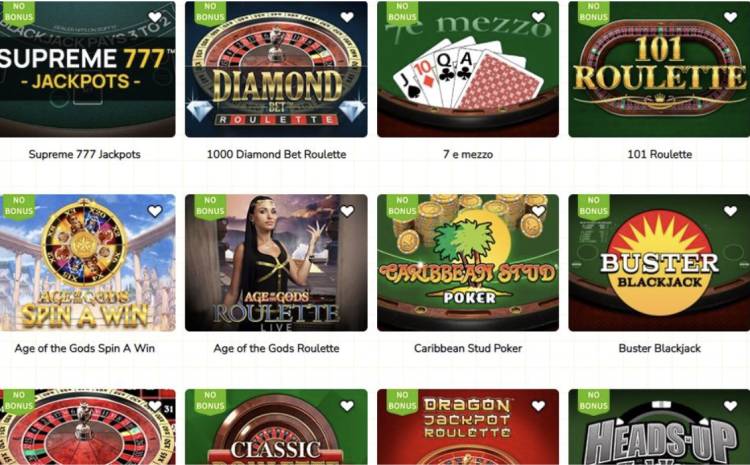This screenshot has height=465, width=750.
Task: Favorite the Classic Roulette tile
Action: point(347,406)
